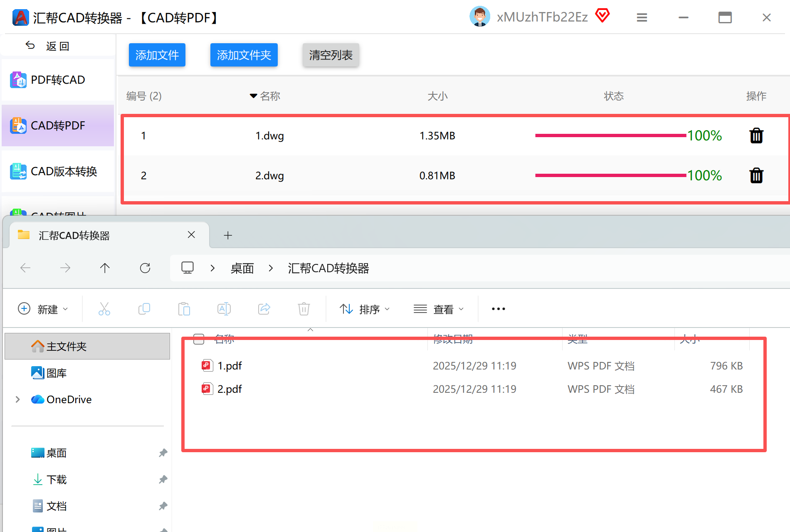The height and width of the screenshot is (532, 790).
Task: Click the 添加文件 button
Action: pos(157,55)
